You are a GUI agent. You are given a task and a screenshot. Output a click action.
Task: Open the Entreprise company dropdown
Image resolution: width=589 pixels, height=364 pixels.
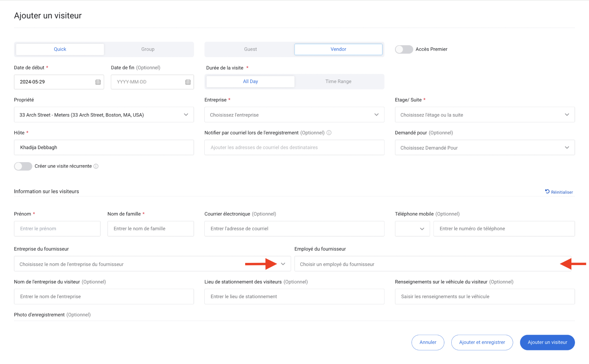click(376, 115)
